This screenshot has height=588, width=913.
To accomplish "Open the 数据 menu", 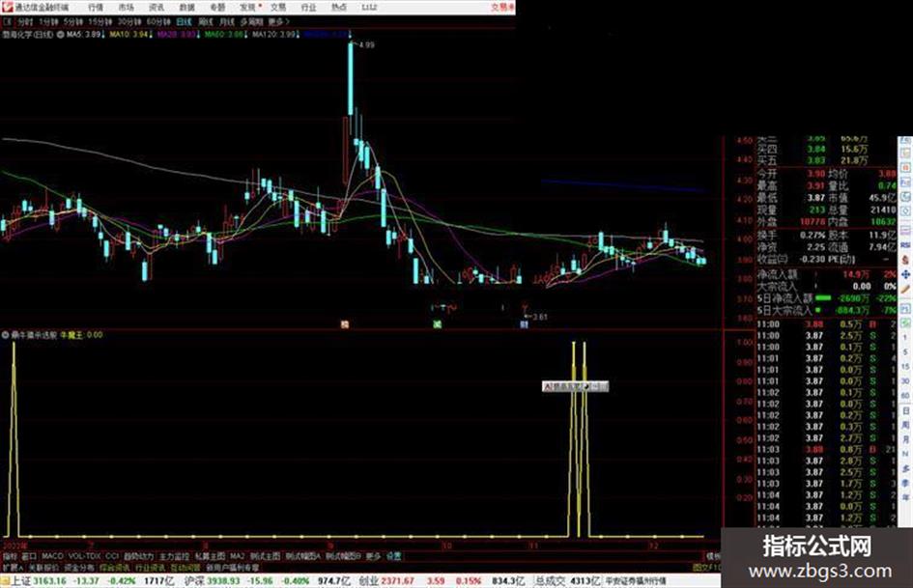I will coord(186,8).
